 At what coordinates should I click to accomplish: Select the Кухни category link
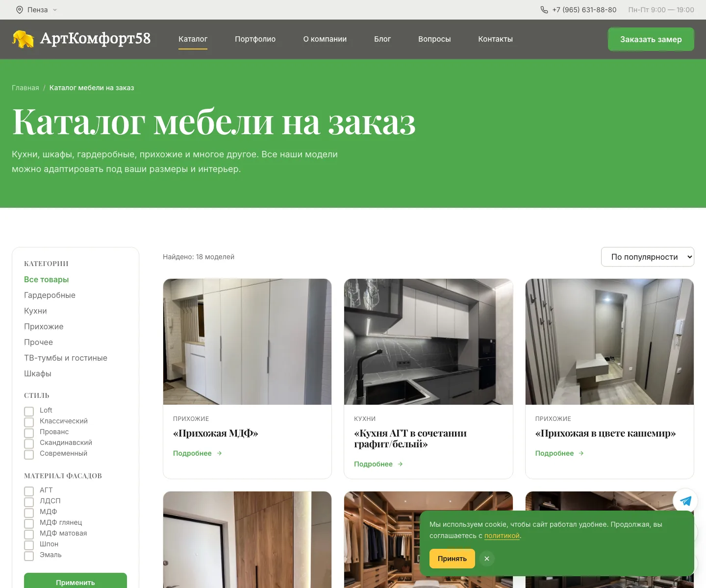35,311
